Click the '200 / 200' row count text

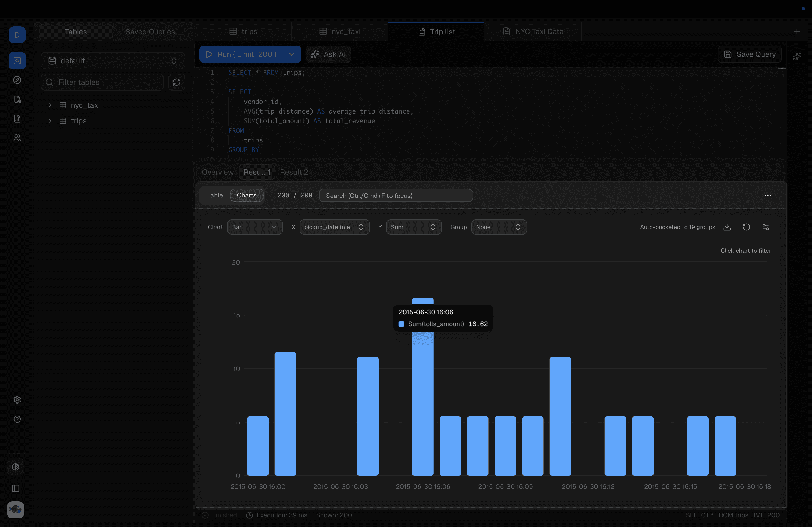point(295,195)
